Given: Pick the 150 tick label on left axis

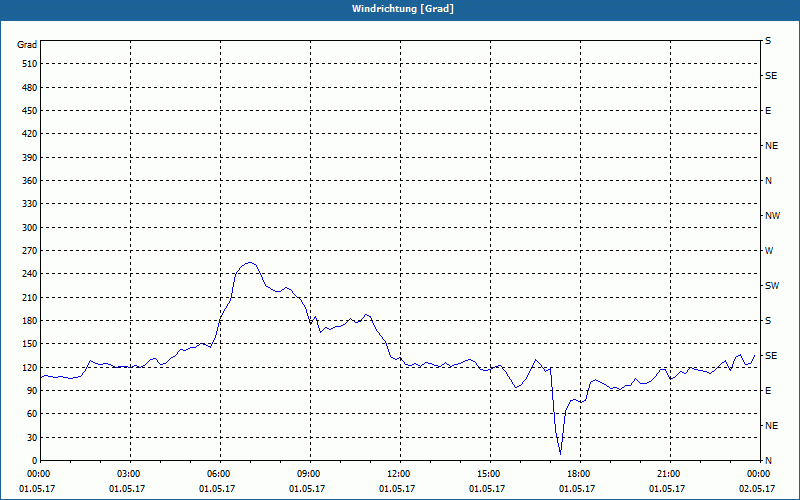Looking at the screenshot, I should pos(30,343).
